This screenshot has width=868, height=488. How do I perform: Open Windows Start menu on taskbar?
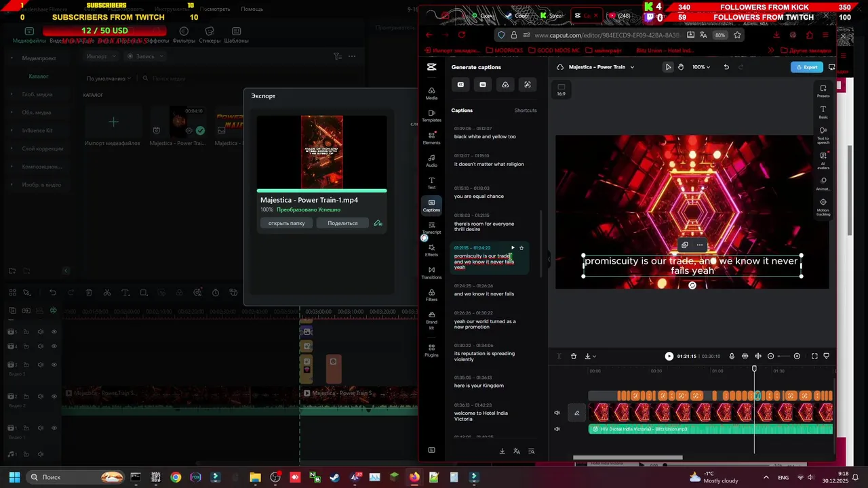pos(14,477)
